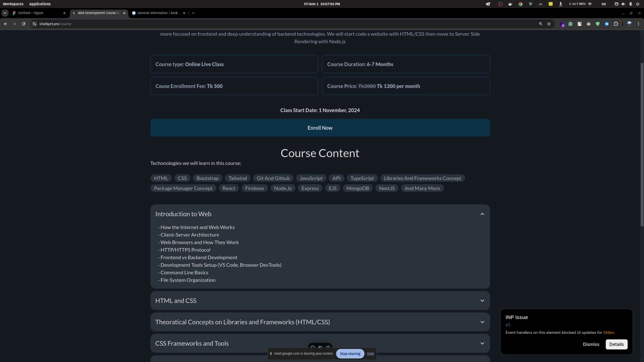Click the Docker whale tray icon
Screen dimensions: 644x362
point(510,4)
